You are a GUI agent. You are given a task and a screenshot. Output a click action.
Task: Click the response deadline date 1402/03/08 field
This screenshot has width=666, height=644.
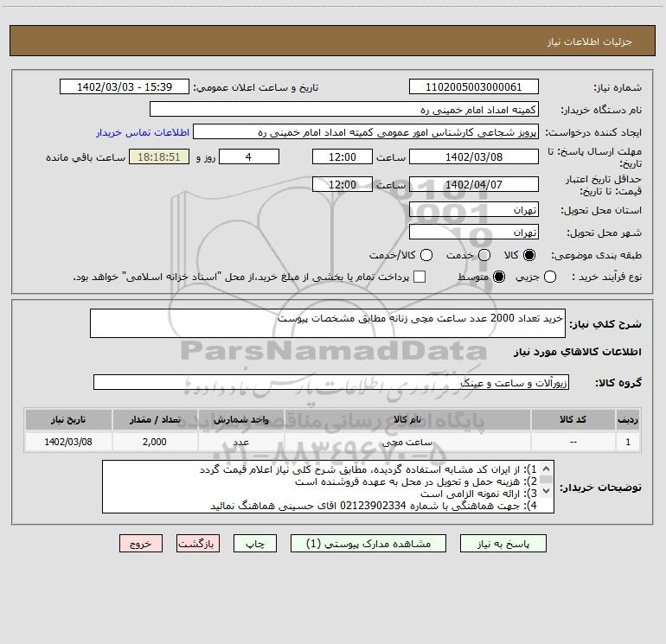(x=474, y=156)
